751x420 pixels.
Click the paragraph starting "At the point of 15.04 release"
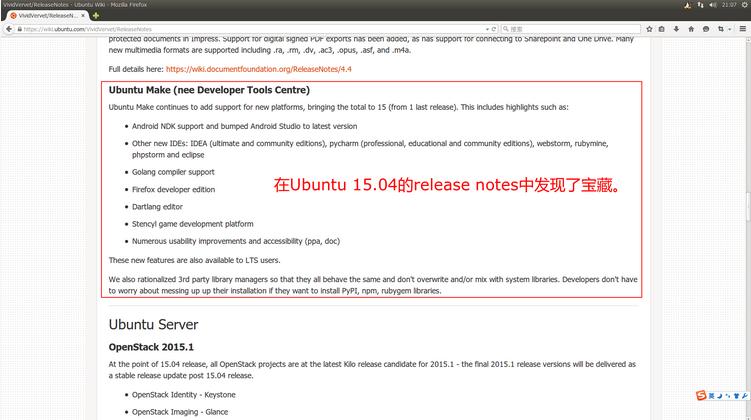pos(372,370)
